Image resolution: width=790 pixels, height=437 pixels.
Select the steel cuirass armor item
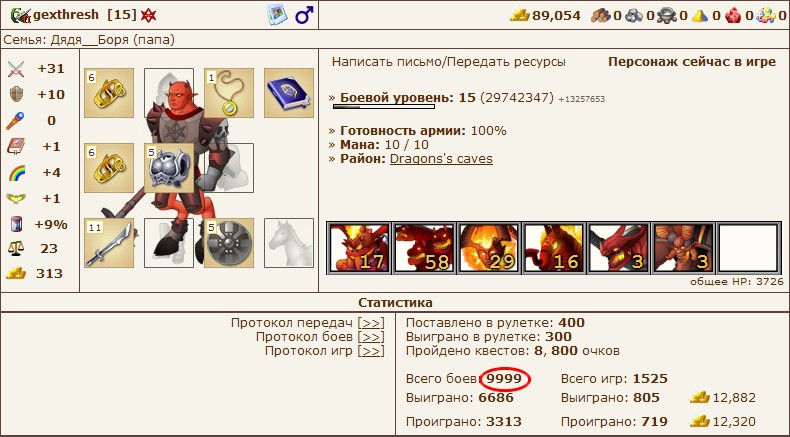pos(169,168)
